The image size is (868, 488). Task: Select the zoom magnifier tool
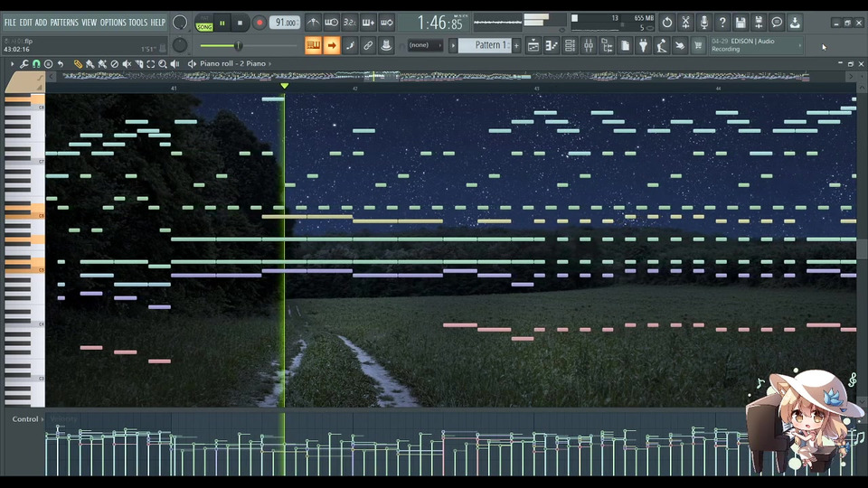coord(163,64)
